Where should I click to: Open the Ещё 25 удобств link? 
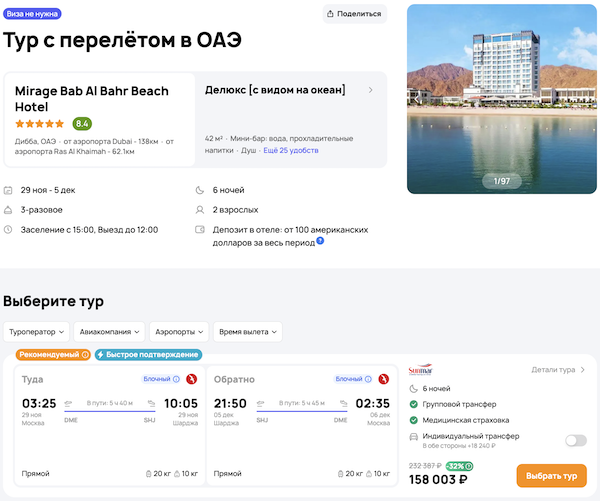289,149
